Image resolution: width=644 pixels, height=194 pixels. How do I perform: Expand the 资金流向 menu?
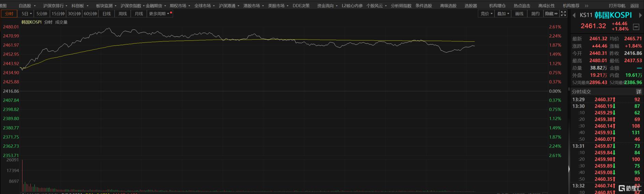pos(327,6)
